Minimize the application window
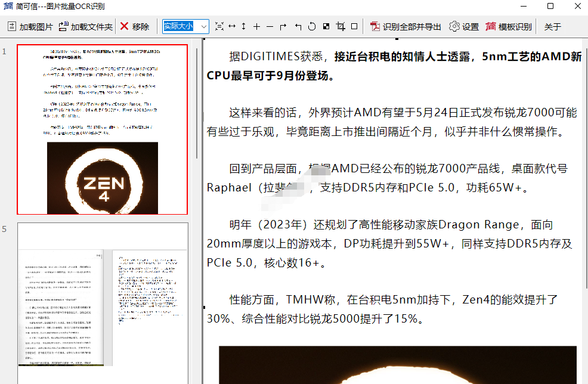 524,6
